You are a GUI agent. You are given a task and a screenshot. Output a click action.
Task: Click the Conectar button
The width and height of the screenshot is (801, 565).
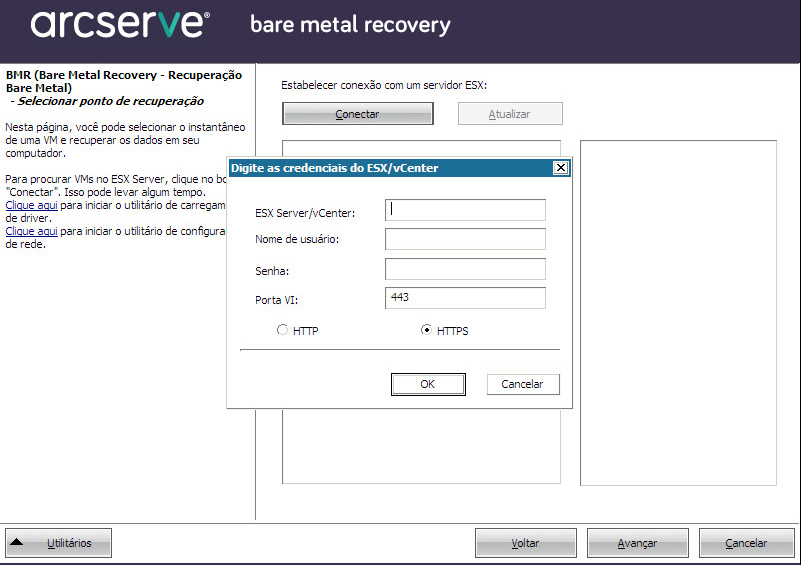tap(358, 114)
